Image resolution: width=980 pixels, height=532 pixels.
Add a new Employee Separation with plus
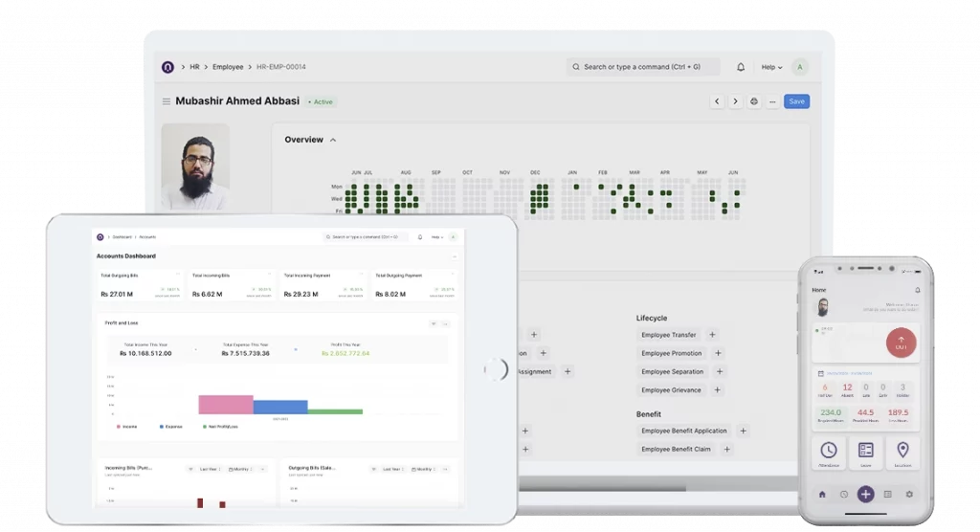[720, 371]
